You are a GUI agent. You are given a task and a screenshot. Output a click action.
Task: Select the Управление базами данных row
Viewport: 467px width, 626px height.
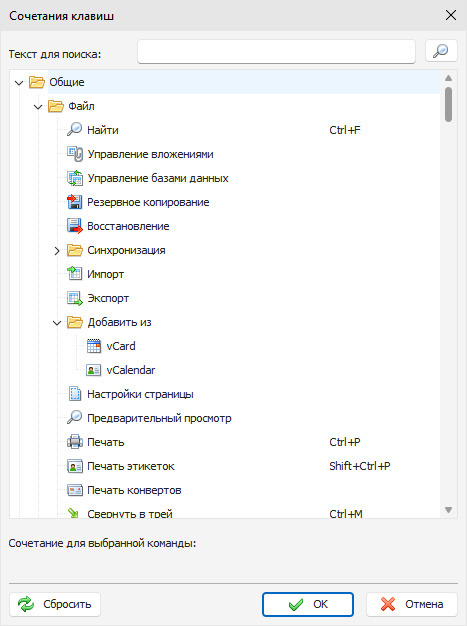click(158, 178)
